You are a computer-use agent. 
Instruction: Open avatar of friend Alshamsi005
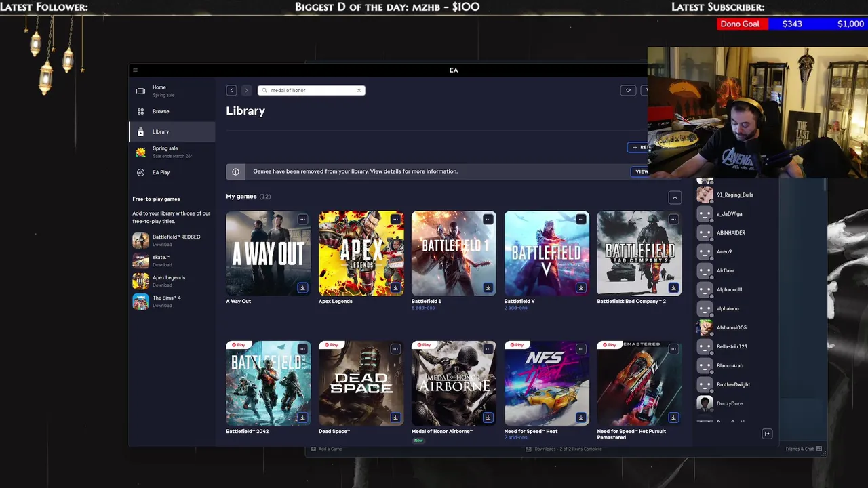pos(705,327)
